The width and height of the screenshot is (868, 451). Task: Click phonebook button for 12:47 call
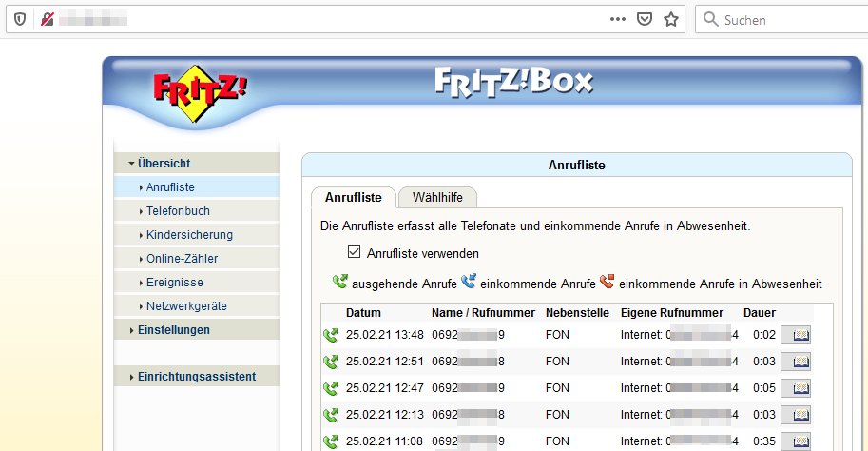click(x=796, y=388)
